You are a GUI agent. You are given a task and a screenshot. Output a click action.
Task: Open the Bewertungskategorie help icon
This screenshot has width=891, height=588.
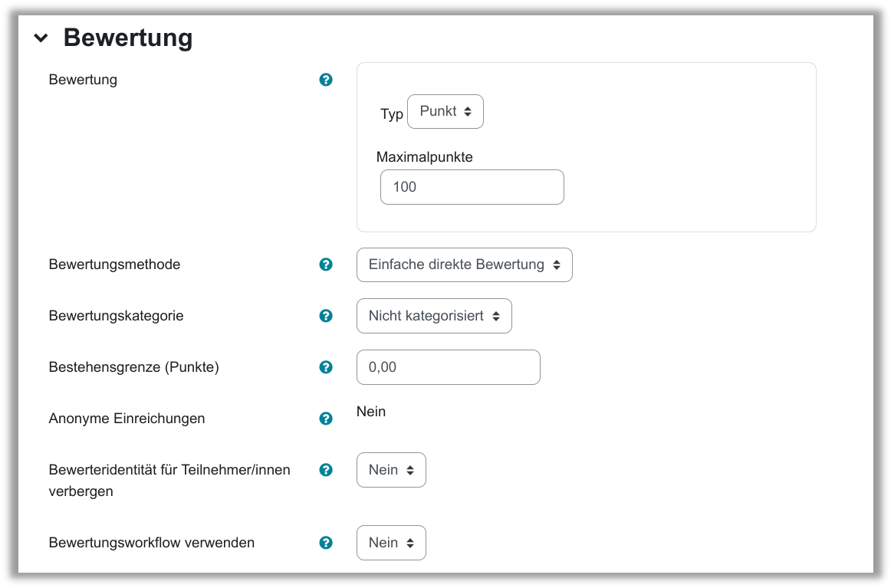coord(326,316)
